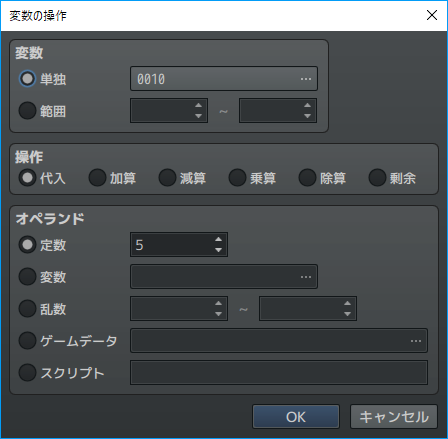Screen dimensions: 448x439
Task: Click the 範囲 end number field
Action: (x=278, y=111)
